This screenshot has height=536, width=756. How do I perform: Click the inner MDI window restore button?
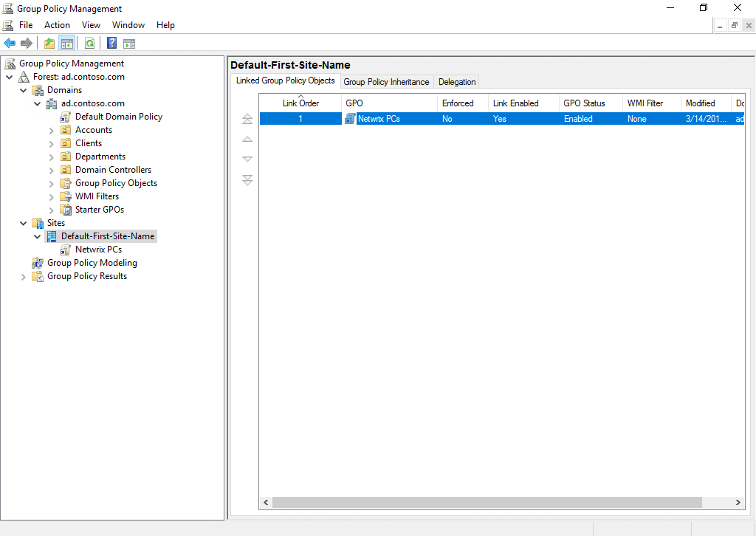[x=735, y=26]
